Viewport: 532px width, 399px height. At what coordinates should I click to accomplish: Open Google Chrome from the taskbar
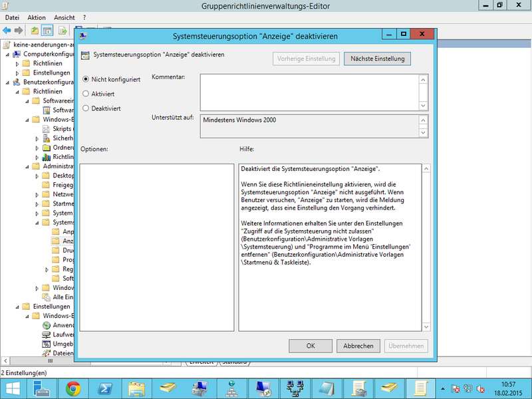72,388
